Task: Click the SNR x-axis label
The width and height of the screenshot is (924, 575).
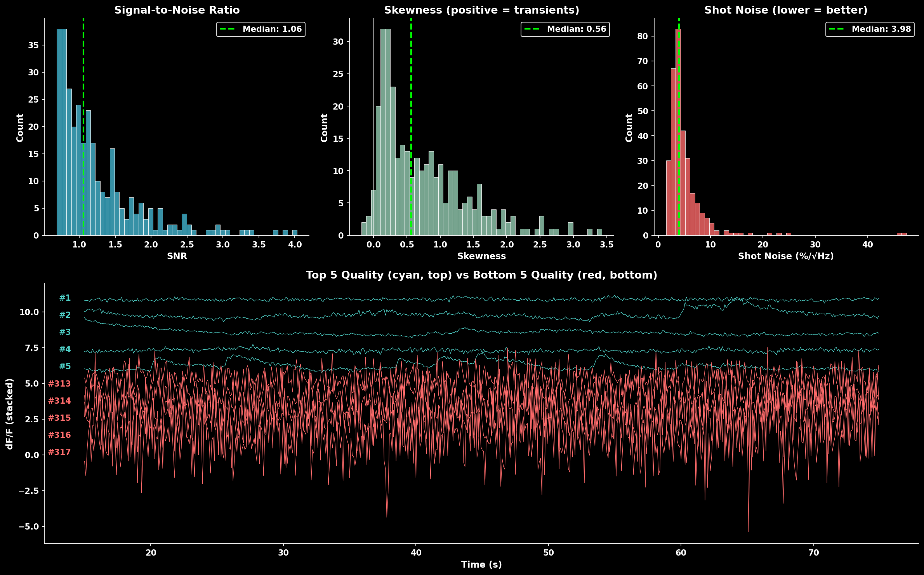Action: click(x=177, y=256)
